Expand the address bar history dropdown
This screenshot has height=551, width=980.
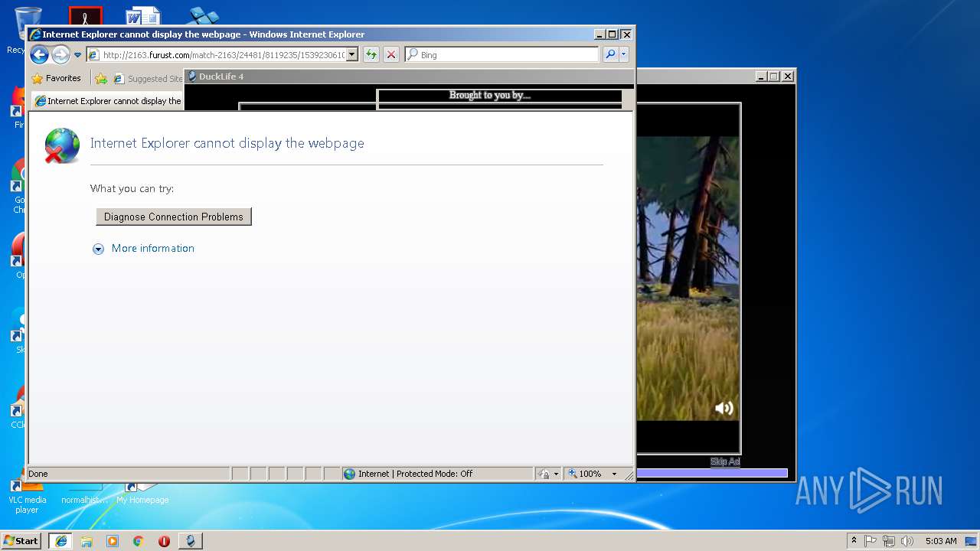[352, 55]
